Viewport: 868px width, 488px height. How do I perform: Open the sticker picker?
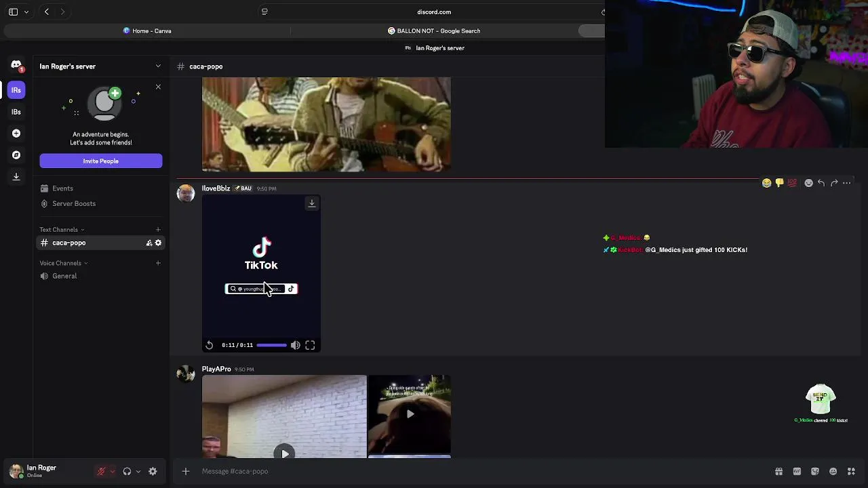(815, 472)
